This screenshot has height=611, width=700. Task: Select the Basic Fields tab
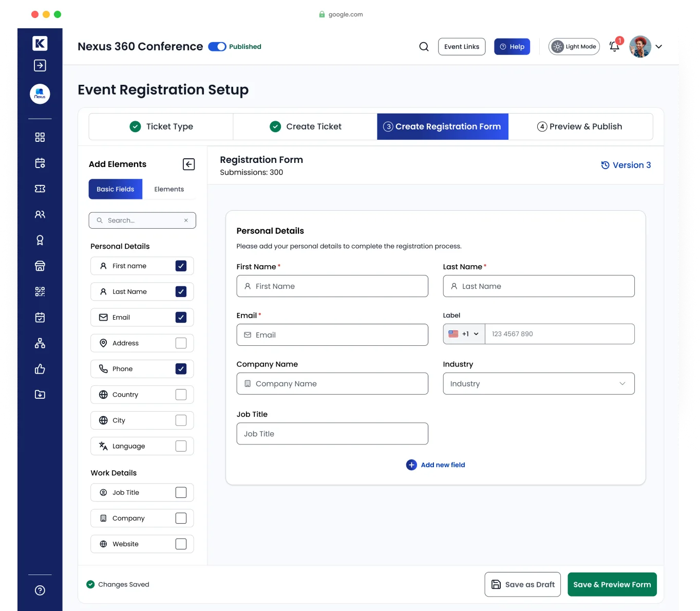pyautogui.click(x=116, y=189)
